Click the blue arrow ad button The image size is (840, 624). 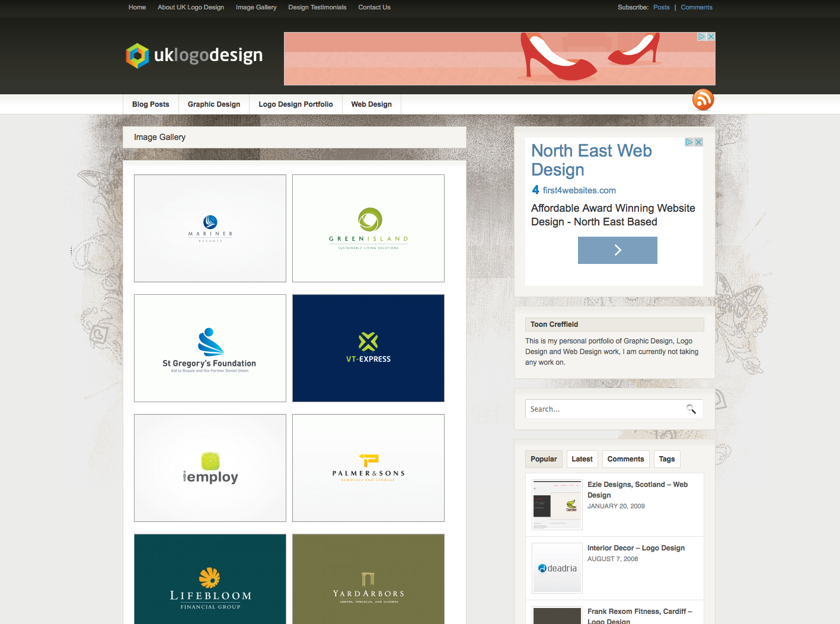[x=618, y=250]
